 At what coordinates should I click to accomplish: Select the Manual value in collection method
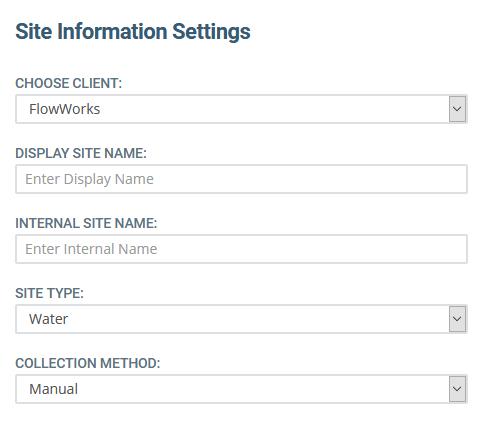point(54,389)
